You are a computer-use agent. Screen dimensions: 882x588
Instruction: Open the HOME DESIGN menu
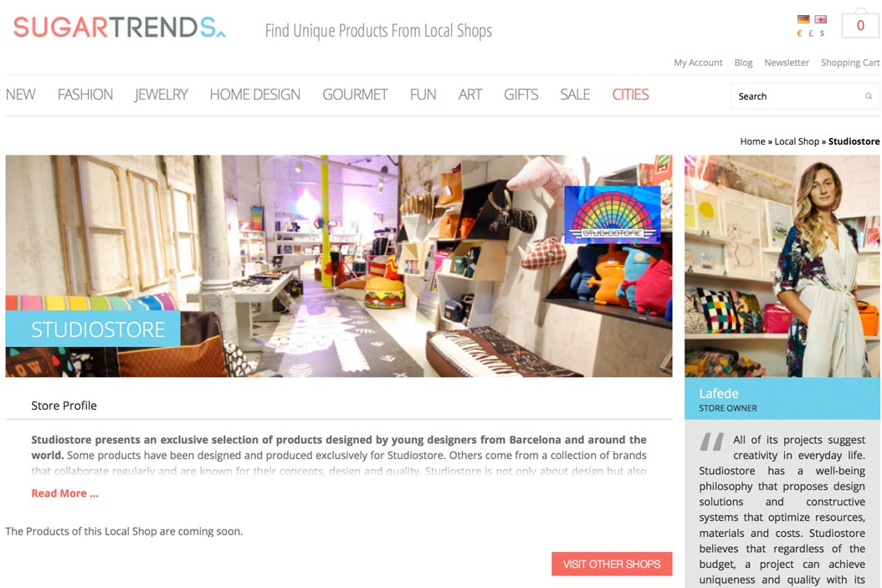(255, 95)
